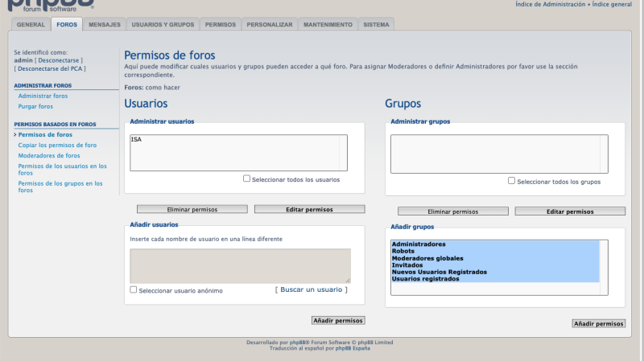Click Añadir permisos button under Añadir grupos
Screen dimensions: 644x361
(x=598, y=323)
